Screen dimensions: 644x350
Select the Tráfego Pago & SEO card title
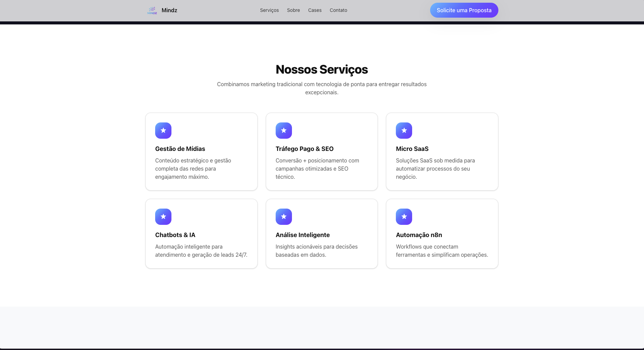[x=305, y=149]
